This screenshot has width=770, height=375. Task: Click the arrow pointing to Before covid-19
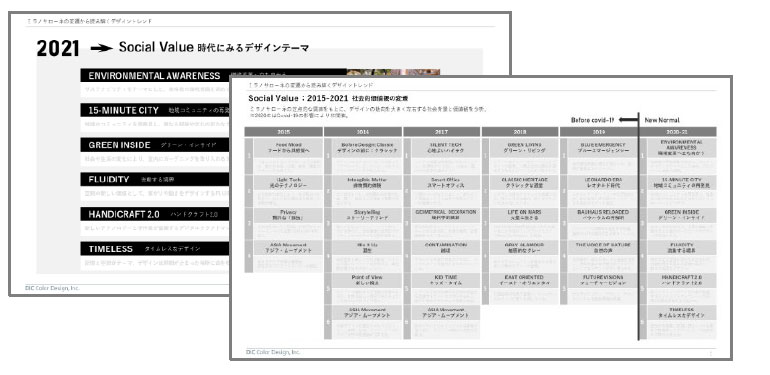tap(627, 120)
